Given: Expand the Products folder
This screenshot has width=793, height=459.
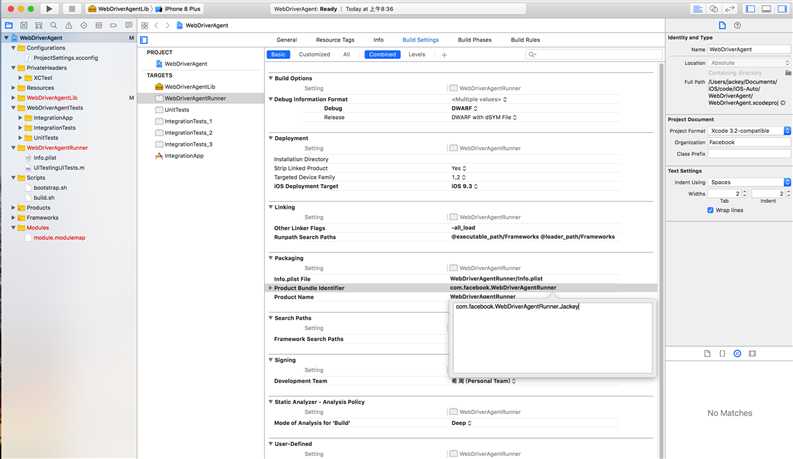Looking at the screenshot, I should (14, 207).
